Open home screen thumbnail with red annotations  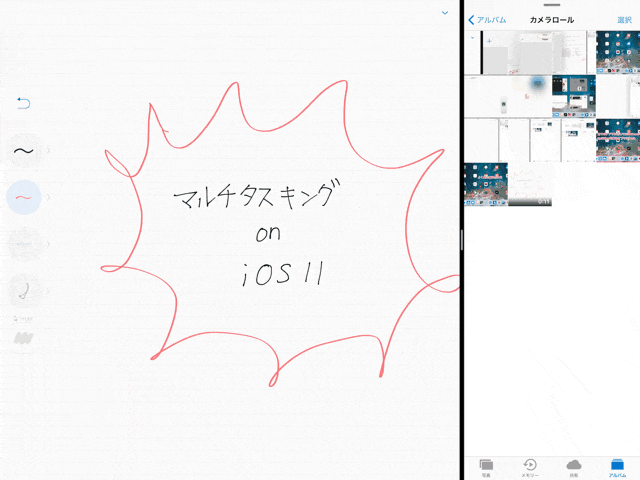pos(618,140)
